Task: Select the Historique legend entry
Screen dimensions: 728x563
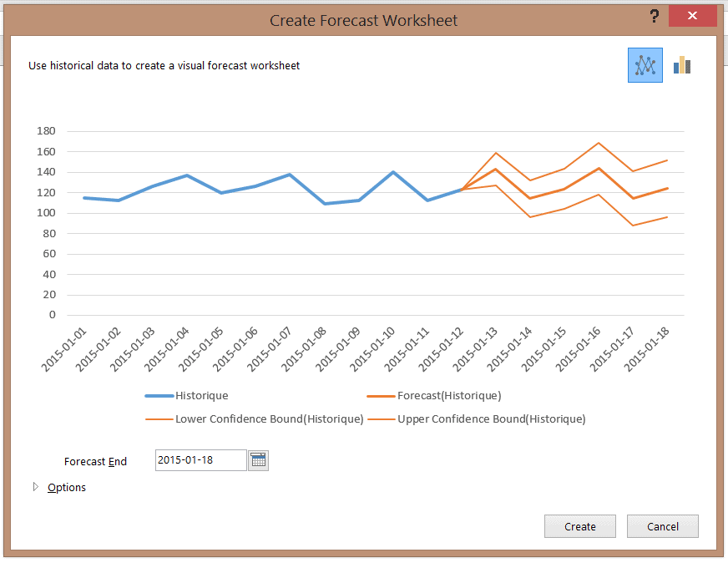Action: pyautogui.click(x=201, y=395)
